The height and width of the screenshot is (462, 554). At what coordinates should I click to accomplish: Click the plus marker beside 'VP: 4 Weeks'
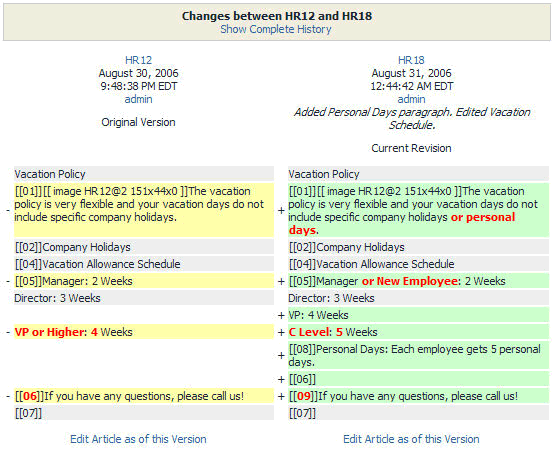[281, 315]
